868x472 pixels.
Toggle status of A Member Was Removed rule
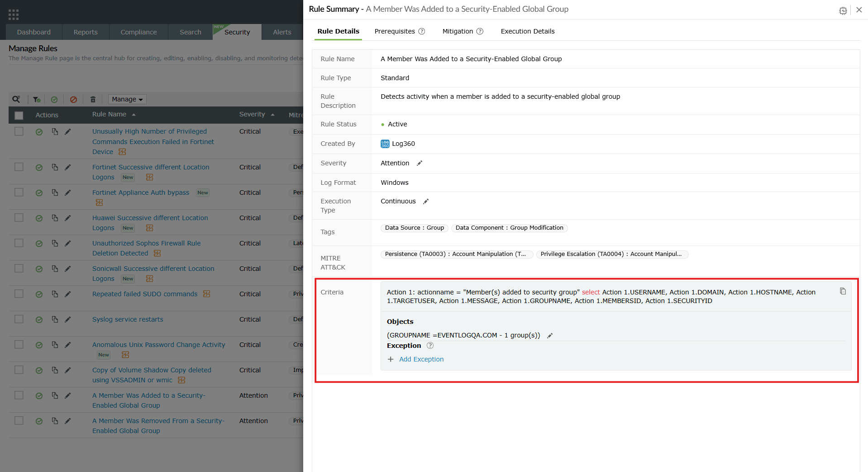[x=39, y=421]
